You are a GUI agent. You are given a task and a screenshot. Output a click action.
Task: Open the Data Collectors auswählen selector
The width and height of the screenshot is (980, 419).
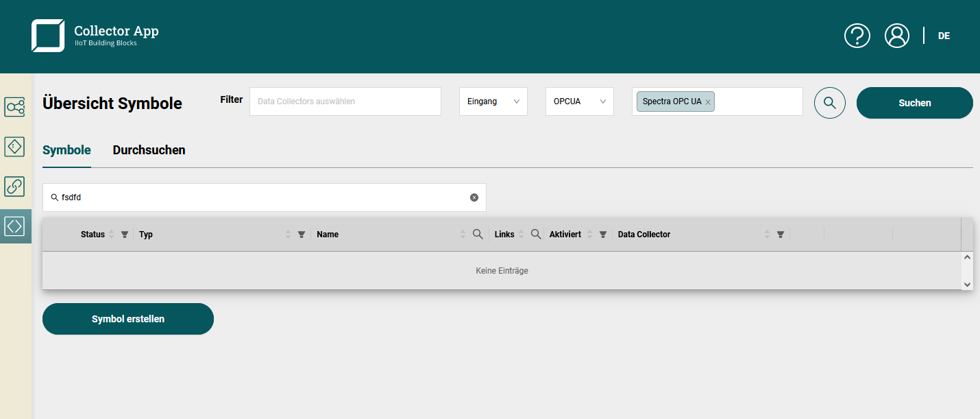(x=345, y=101)
